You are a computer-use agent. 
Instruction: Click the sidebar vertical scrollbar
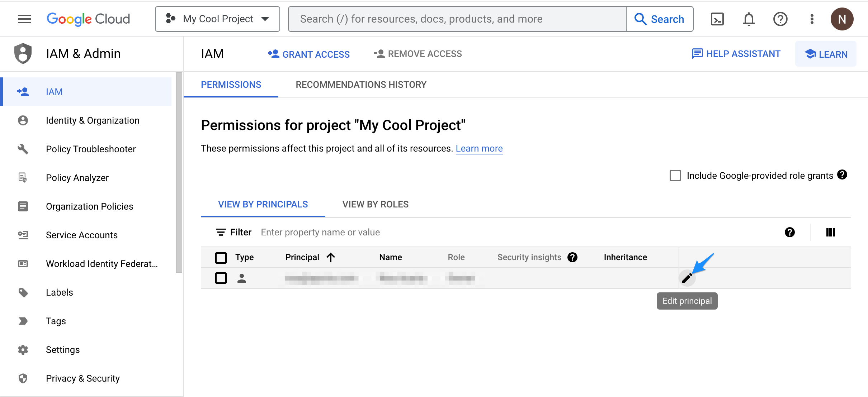(179, 172)
